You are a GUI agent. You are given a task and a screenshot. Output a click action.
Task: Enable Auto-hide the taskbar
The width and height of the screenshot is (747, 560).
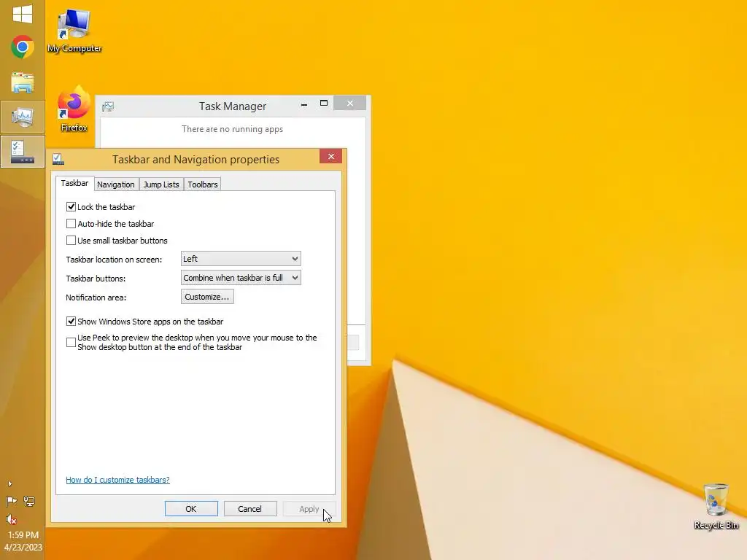click(71, 223)
